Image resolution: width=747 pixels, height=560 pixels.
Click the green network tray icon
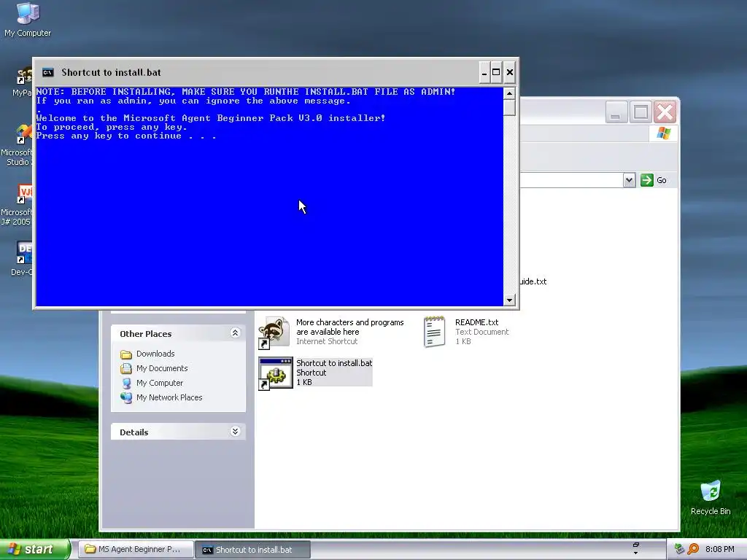(x=680, y=549)
